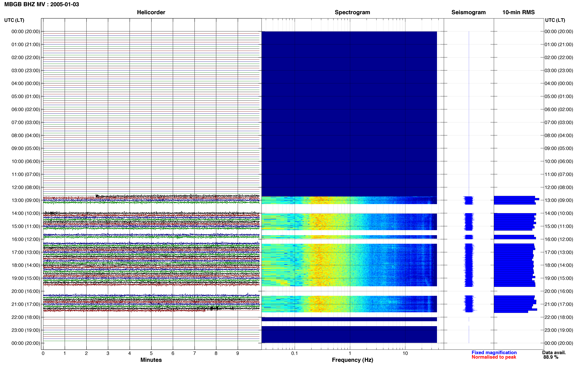This screenshot has height=368, width=588.
Task: Click the 88.9 % data availability value
Action: 551,357
